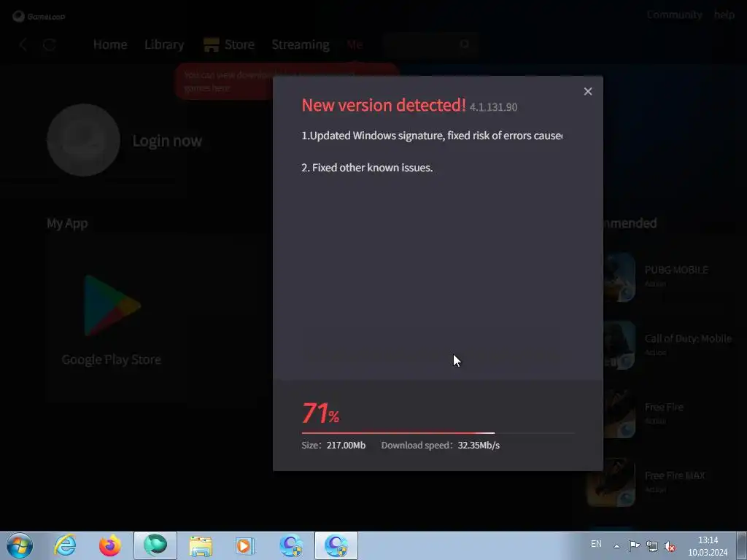747x560 pixels.
Task: Click the 32.35Mb/s download speed value
Action: 479,446
